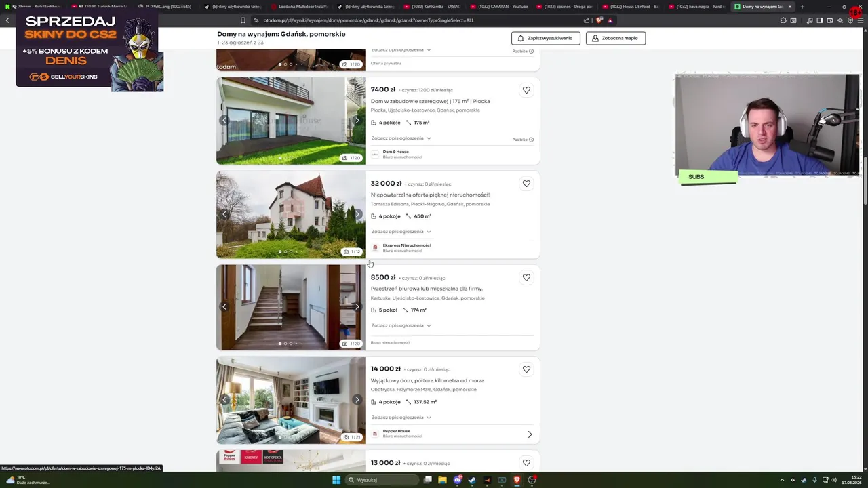Save the 7400 zł listing to favorites
This screenshot has height=488, width=868.
(x=526, y=90)
